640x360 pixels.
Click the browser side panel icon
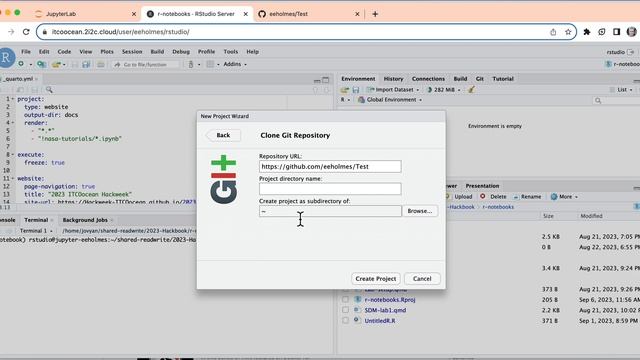coord(616,32)
